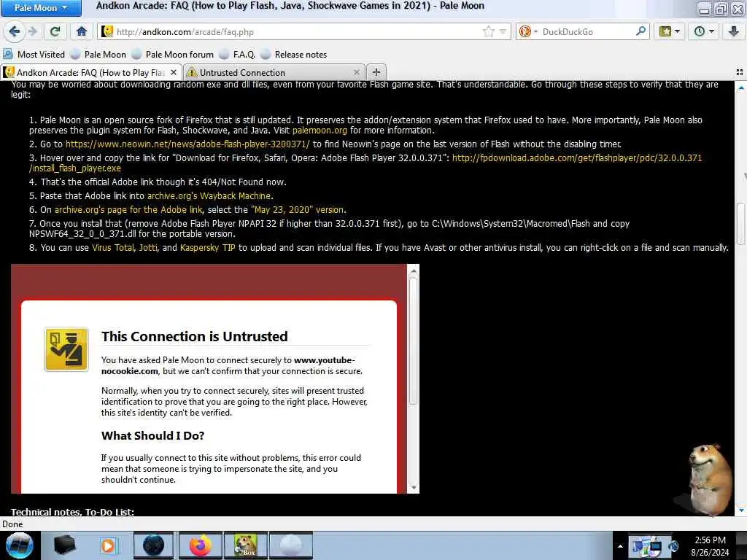Open a new tab with plus button
This screenshot has height=560, width=747.
tap(376, 72)
